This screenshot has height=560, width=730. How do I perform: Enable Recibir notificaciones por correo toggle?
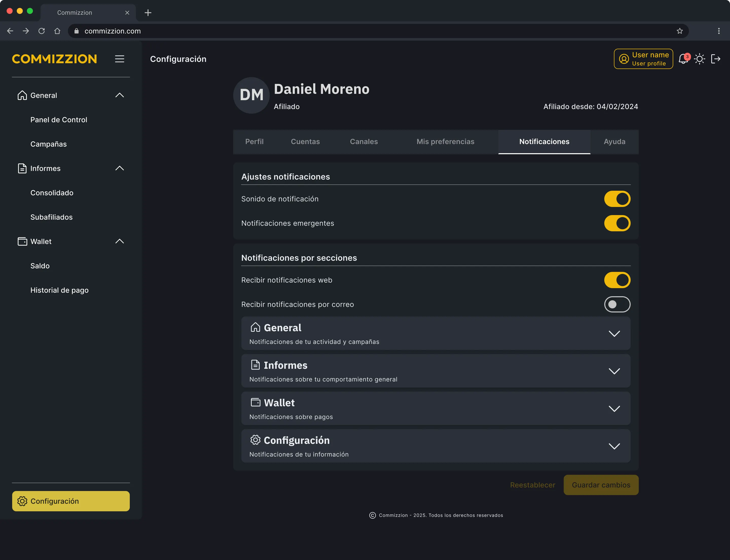617,304
